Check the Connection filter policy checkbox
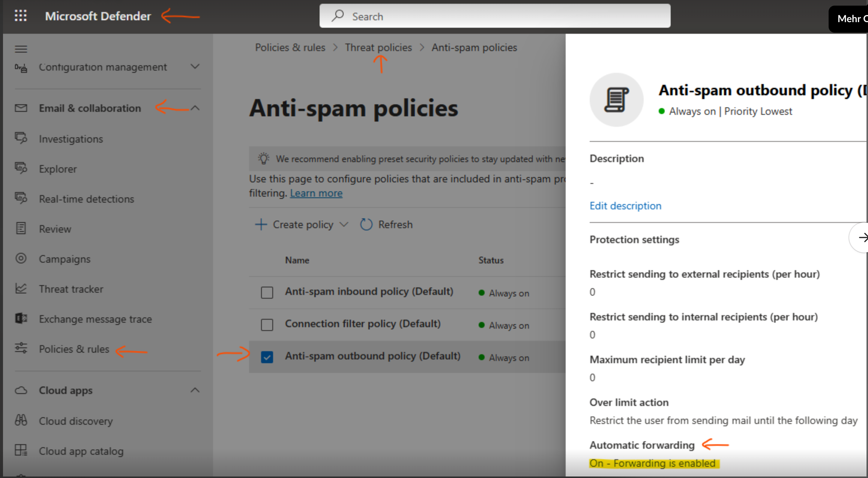This screenshot has height=478, width=868. click(267, 325)
